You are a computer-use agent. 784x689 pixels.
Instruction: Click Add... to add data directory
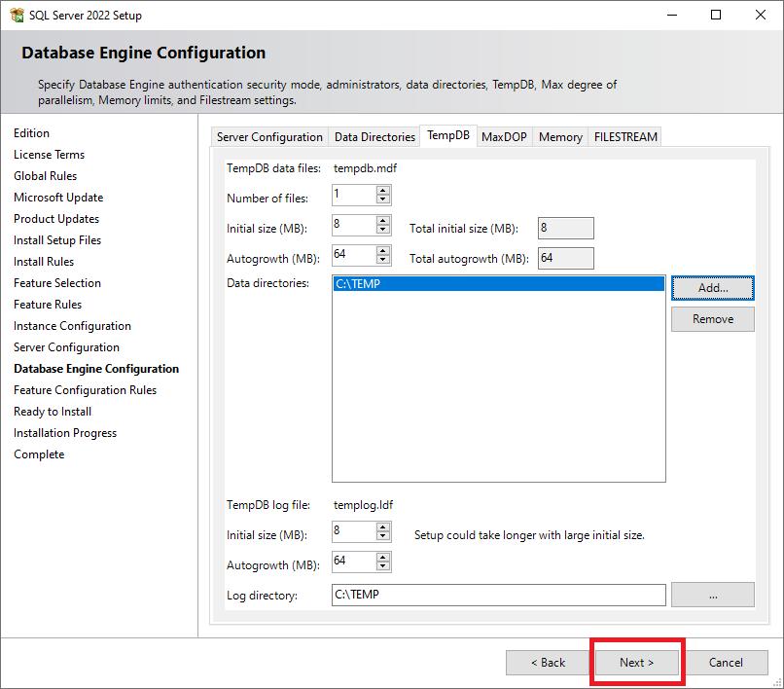[x=712, y=288]
